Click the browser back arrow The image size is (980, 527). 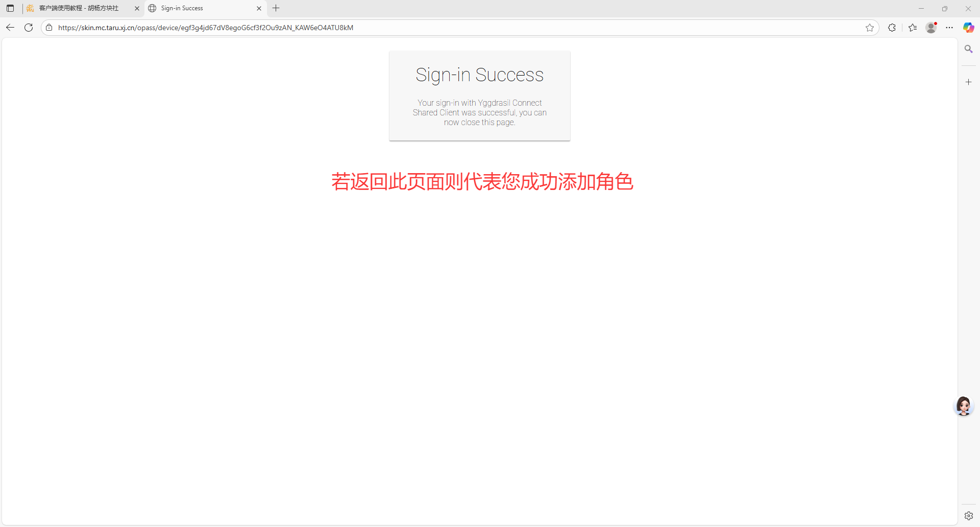tap(10, 28)
